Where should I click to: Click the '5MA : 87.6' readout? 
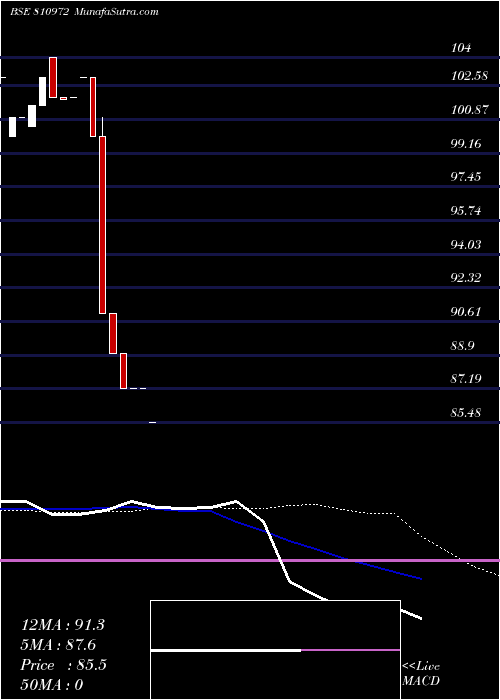tap(58, 645)
